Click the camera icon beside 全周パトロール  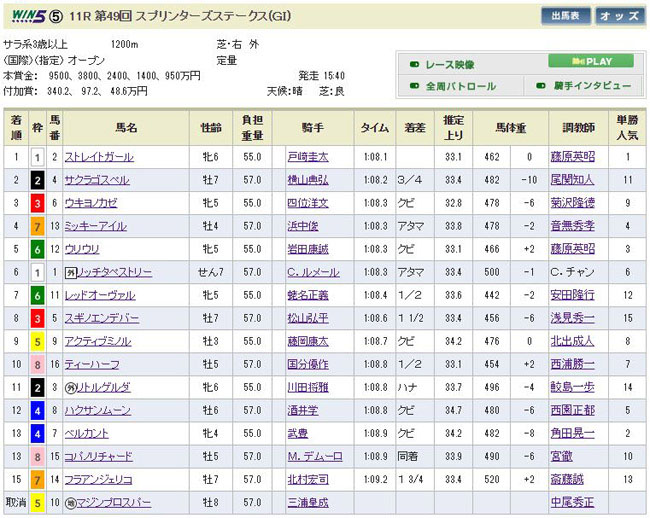click(414, 86)
